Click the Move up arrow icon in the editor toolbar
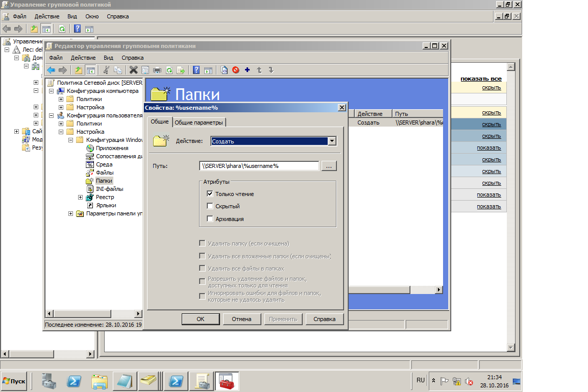588x392 pixels. pyautogui.click(x=259, y=70)
